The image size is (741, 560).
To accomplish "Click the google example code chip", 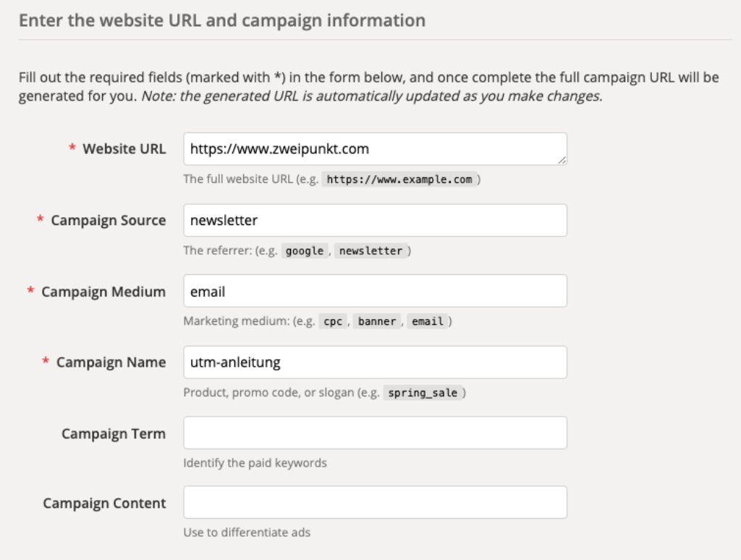I will pyautogui.click(x=305, y=250).
